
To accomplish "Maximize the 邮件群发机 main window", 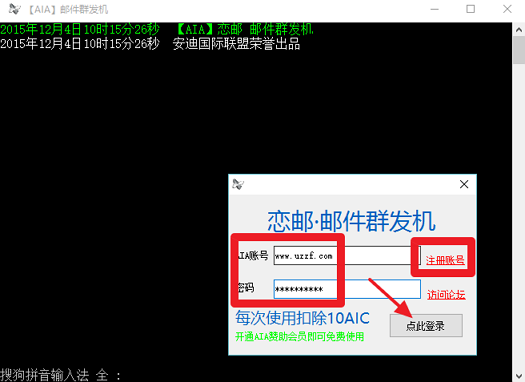I will click(x=471, y=9).
